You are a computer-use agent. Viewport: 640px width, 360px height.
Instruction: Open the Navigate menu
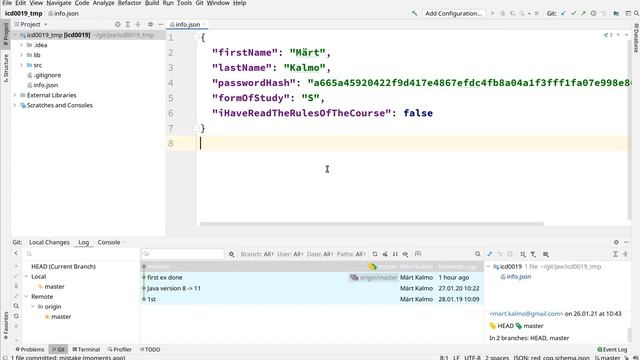click(x=59, y=3)
